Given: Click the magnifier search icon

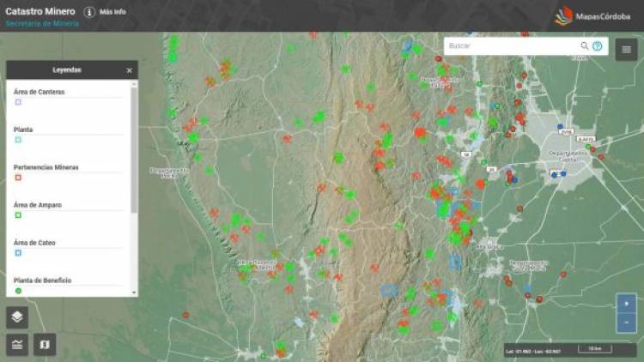Looking at the screenshot, I should (585, 46).
